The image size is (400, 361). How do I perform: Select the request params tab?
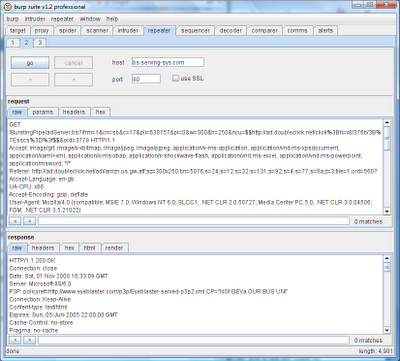coord(43,112)
